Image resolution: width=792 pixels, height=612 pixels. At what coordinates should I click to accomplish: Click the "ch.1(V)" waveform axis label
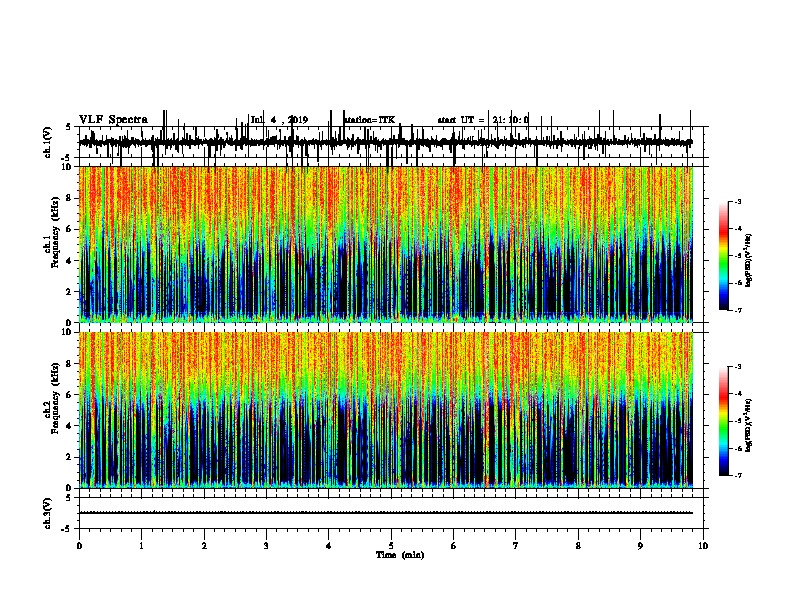coord(48,142)
